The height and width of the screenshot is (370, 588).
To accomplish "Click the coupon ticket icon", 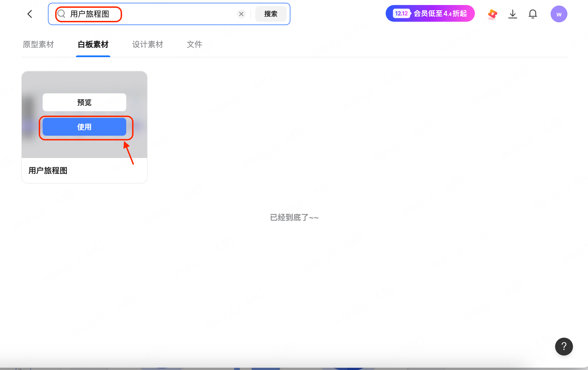I will (492, 14).
